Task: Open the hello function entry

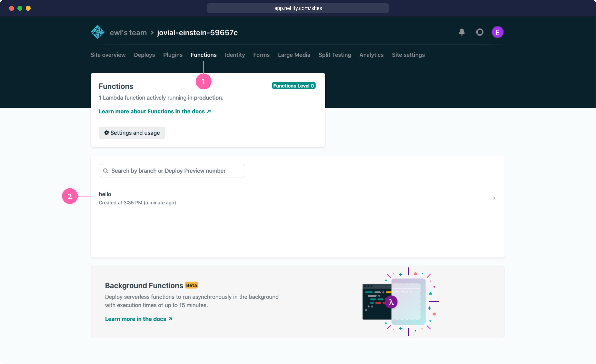Action: coord(298,198)
